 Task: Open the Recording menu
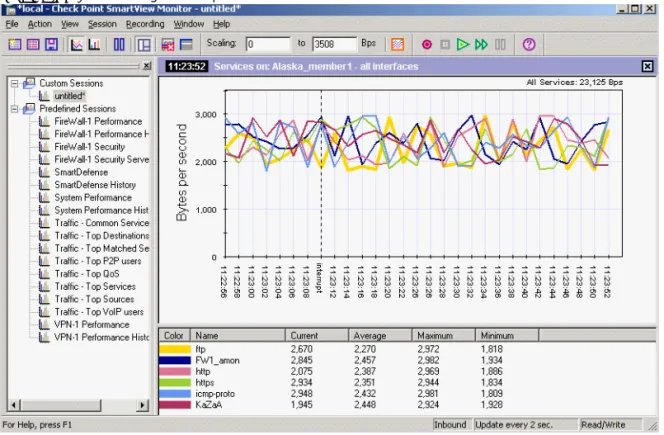pyautogui.click(x=145, y=24)
